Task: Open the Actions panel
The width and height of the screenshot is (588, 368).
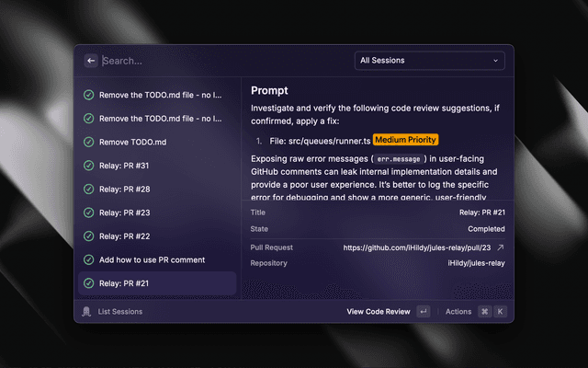Action: click(458, 312)
